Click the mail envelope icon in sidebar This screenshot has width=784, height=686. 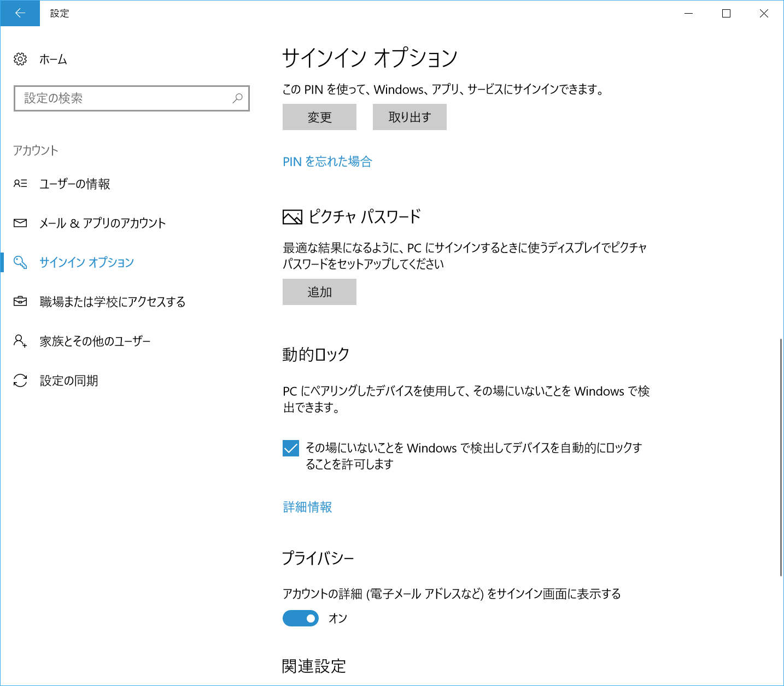20,223
